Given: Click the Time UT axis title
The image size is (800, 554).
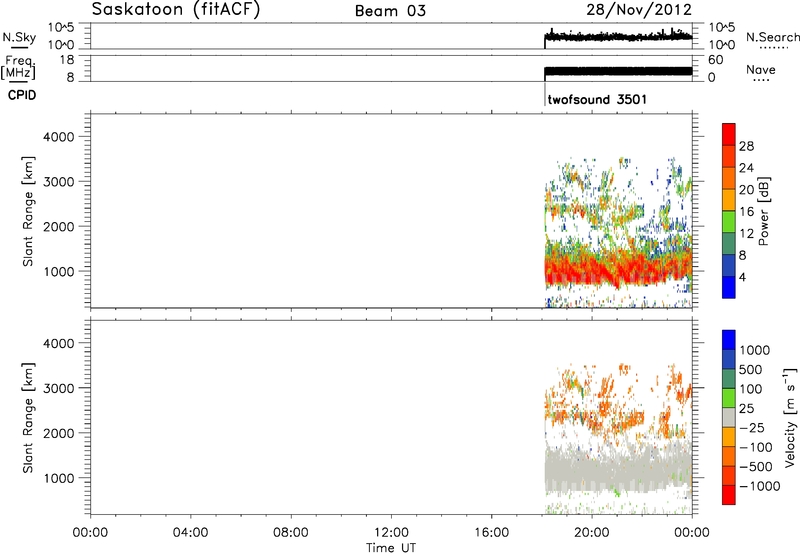Looking at the screenshot, I should click(391, 547).
